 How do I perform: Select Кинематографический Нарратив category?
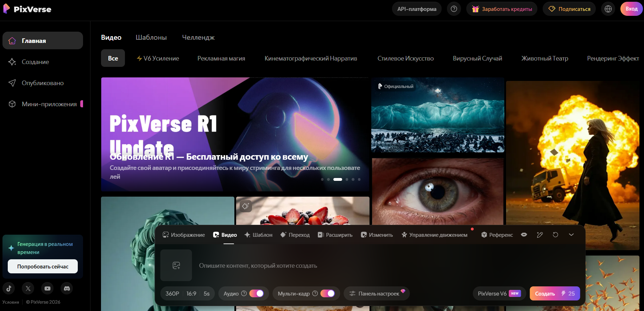[311, 58]
